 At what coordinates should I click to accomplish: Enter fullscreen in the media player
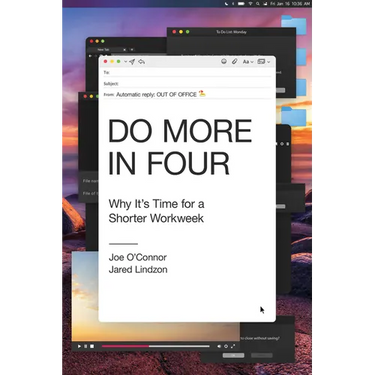tap(233, 347)
